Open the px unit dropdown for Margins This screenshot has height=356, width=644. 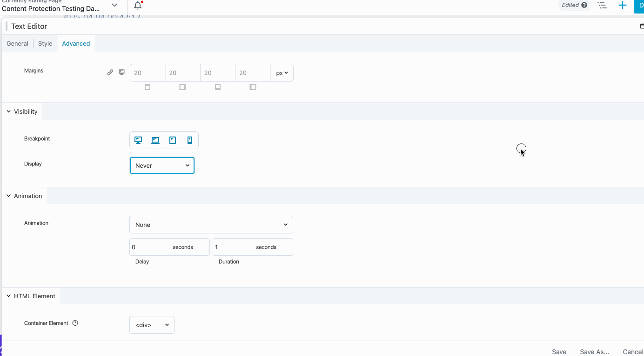pos(282,73)
